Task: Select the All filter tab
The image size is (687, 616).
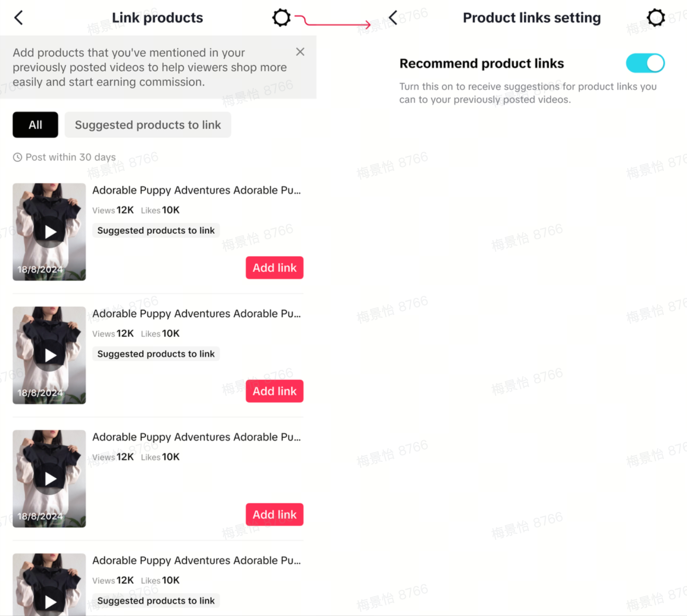Action: 36,125
